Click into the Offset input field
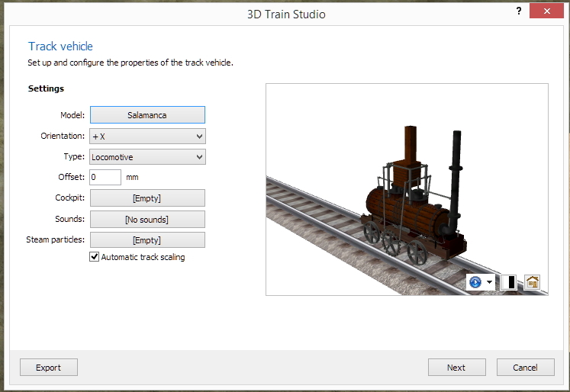The width and height of the screenshot is (570, 392). [x=105, y=177]
